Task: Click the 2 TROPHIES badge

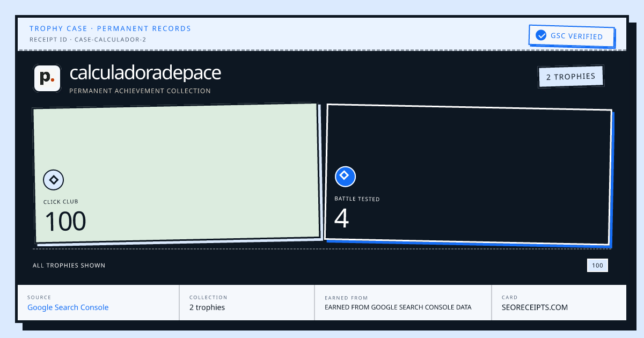Action: (x=570, y=77)
